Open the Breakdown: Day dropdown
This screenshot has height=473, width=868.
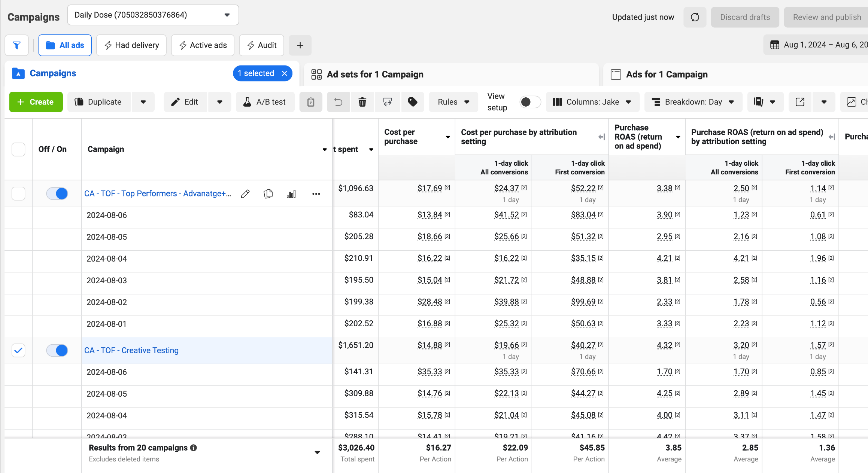(x=694, y=102)
